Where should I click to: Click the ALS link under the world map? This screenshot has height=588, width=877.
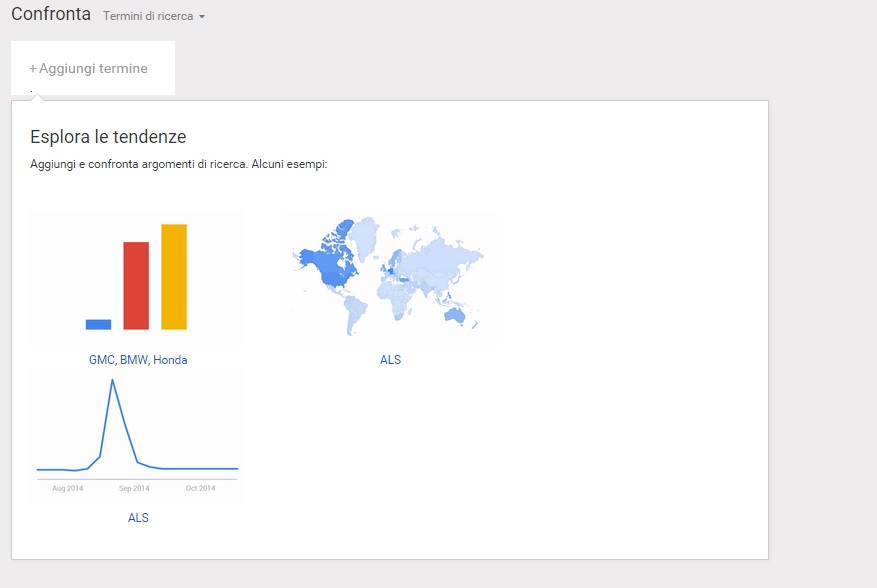(x=390, y=360)
